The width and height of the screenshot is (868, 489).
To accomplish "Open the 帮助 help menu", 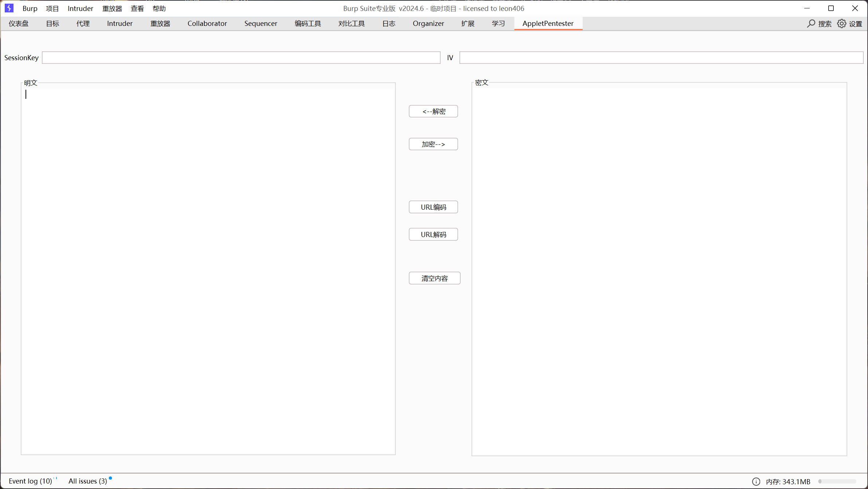I will 159,8.
